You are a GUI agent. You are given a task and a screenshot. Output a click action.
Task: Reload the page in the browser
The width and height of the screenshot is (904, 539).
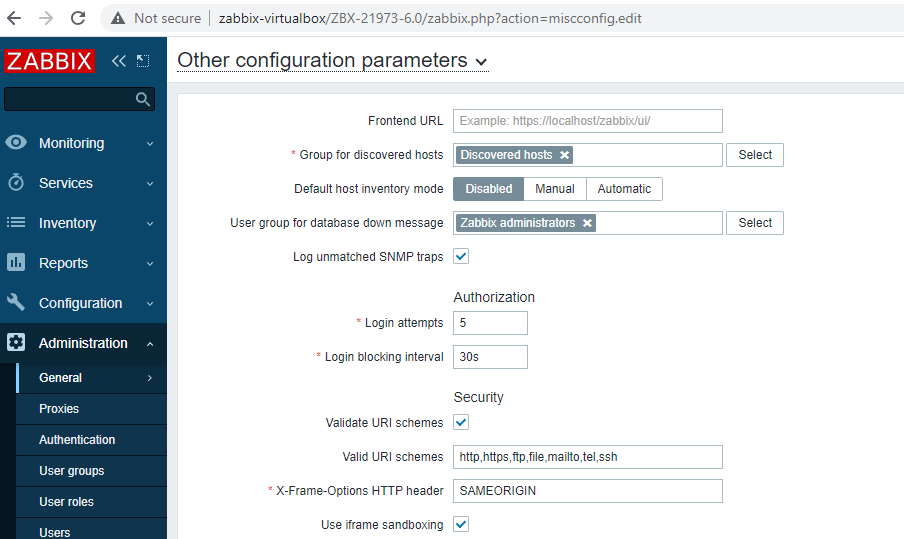coord(78,18)
